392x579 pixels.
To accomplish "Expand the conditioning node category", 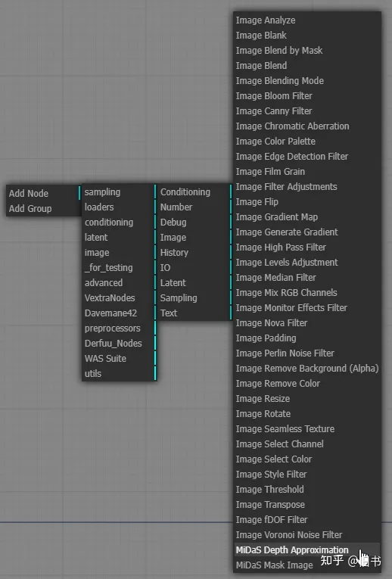I will (x=119, y=223).
